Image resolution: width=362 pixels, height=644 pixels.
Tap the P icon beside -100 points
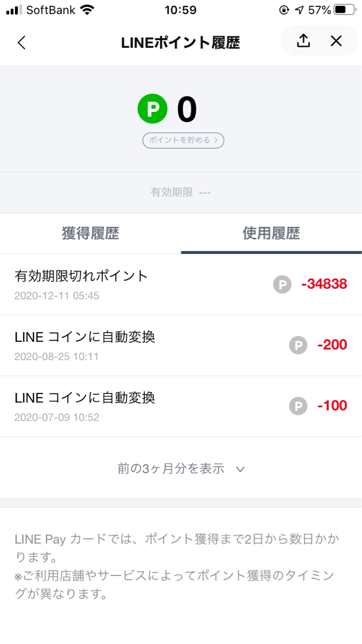(298, 406)
